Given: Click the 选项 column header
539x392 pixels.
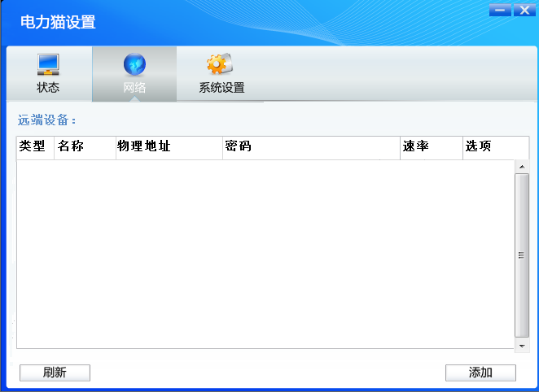Looking at the screenshot, I should click(496, 148).
